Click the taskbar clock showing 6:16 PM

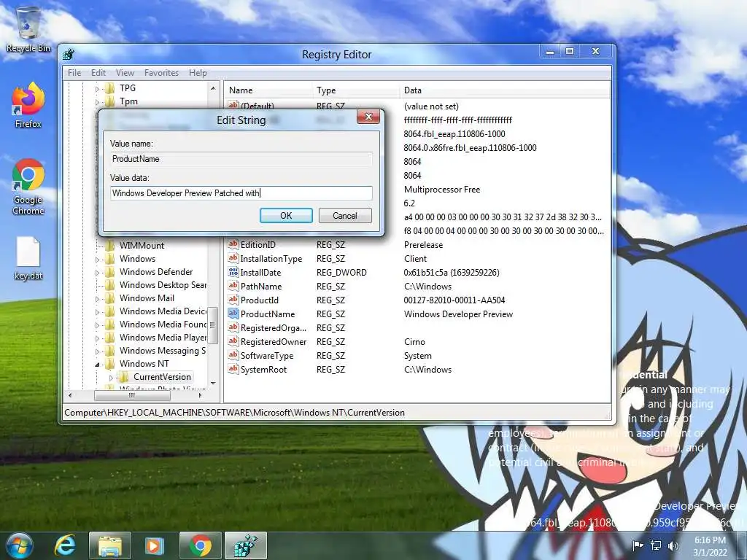[710, 545]
